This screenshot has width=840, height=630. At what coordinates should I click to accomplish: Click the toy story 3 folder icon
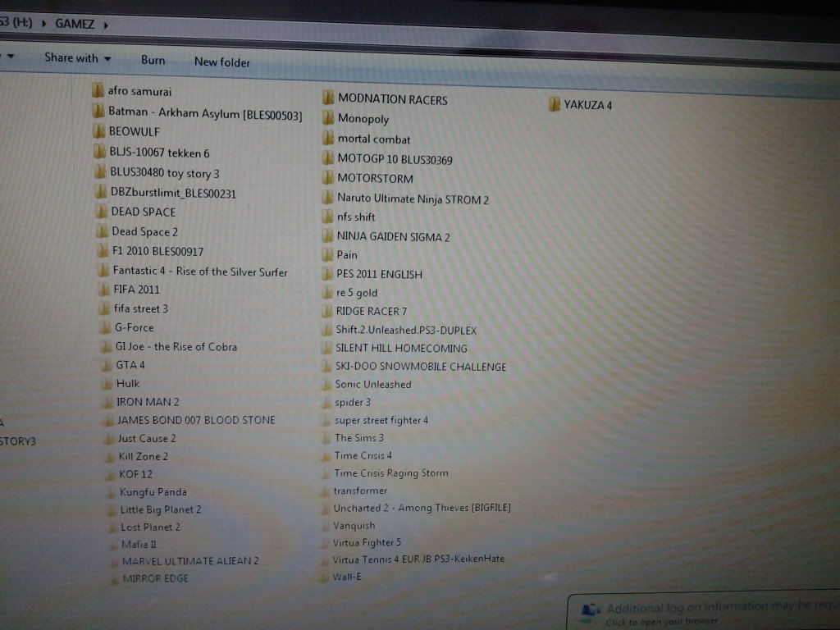(99, 172)
